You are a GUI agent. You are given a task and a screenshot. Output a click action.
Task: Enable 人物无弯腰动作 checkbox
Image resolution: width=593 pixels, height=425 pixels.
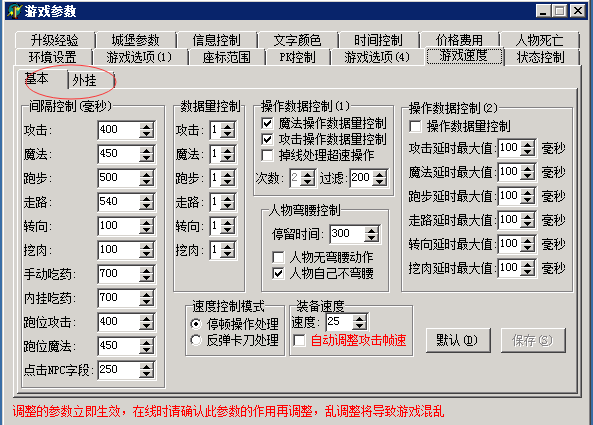[278, 257]
